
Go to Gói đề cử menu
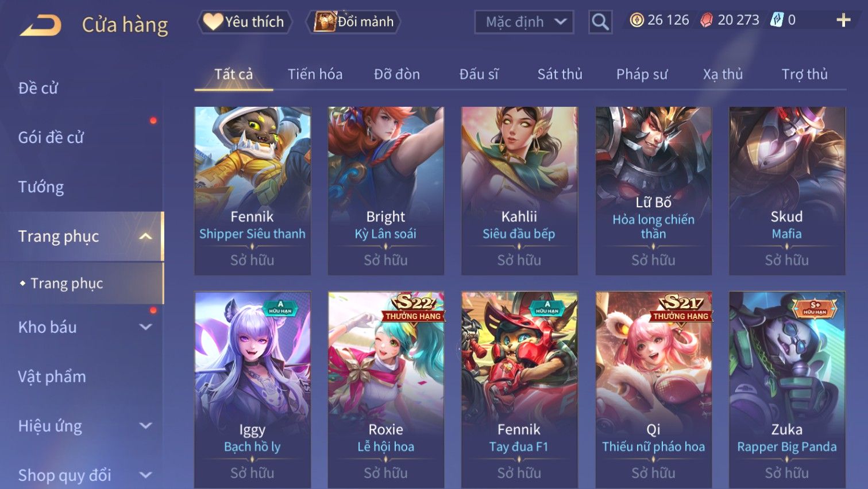coord(51,137)
